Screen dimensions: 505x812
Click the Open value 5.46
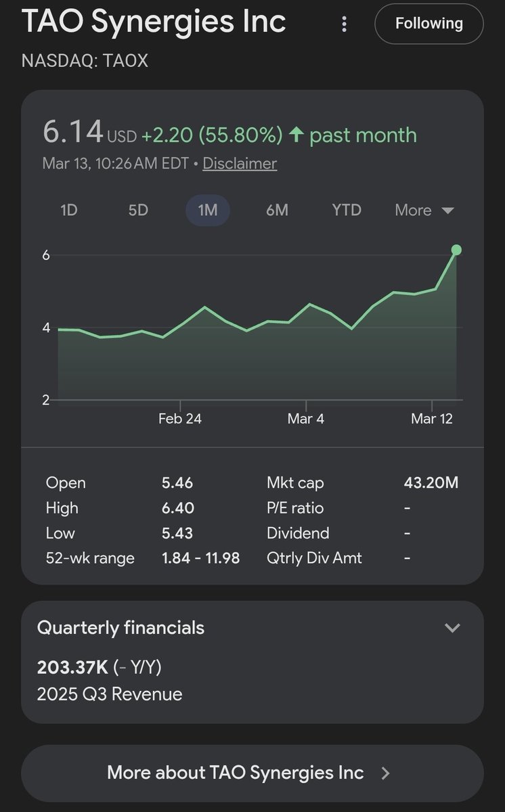(x=177, y=483)
